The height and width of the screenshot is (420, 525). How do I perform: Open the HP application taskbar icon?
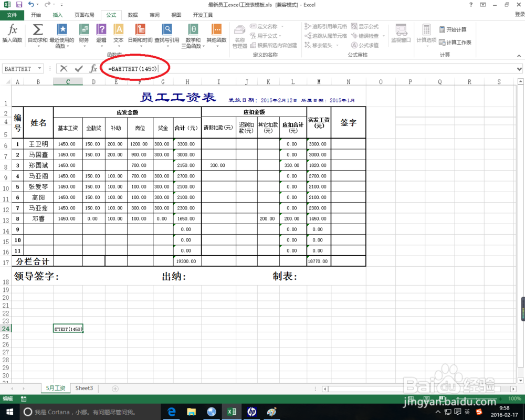[252, 412]
